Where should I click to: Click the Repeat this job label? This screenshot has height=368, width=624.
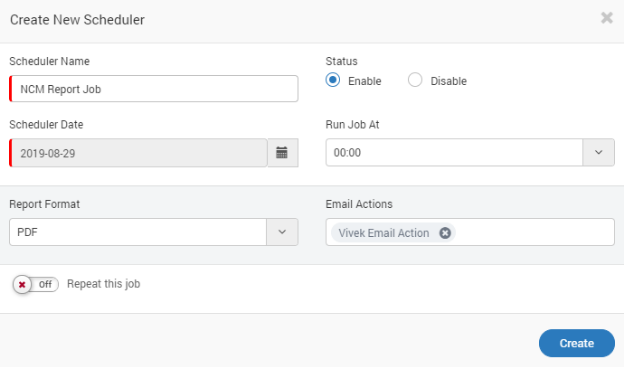tap(103, 284)
